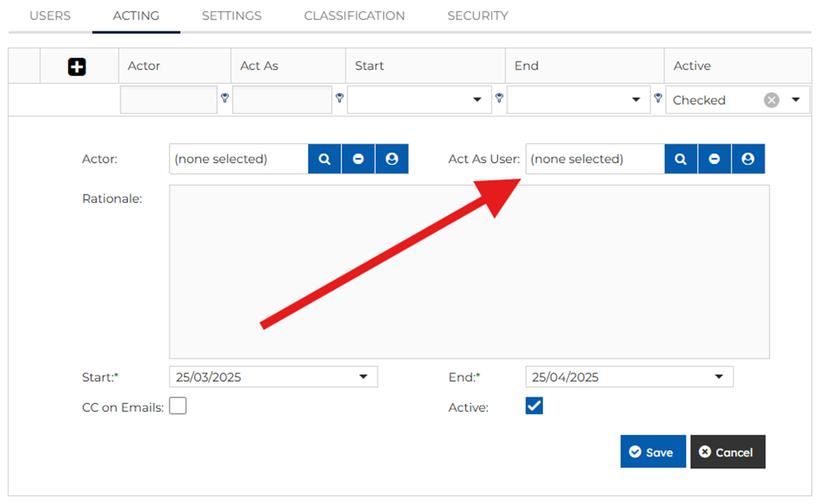Click the user icon beside Act As User
The width and height of the screenshot is (820, 504).
click(748, 159)
